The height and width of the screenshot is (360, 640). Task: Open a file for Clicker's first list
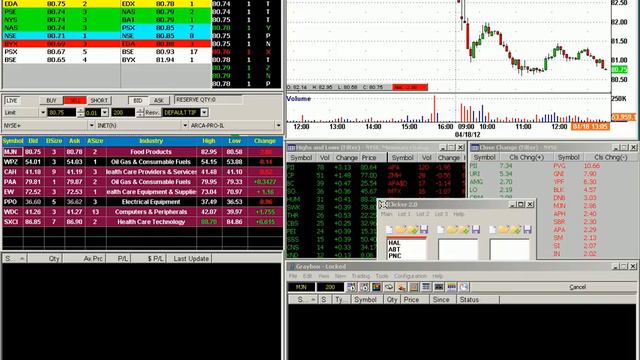click(x=401, y=230)
